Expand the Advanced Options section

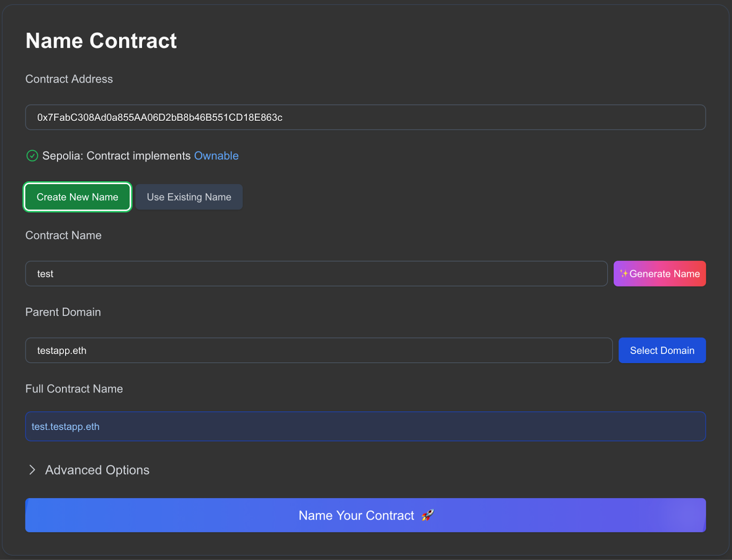point(97,470)
